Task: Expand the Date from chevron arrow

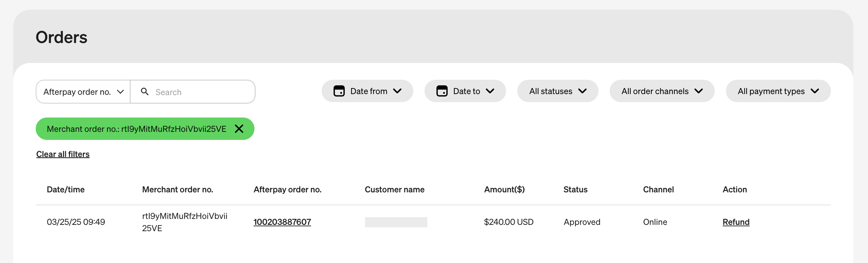Action: [397, 91]
